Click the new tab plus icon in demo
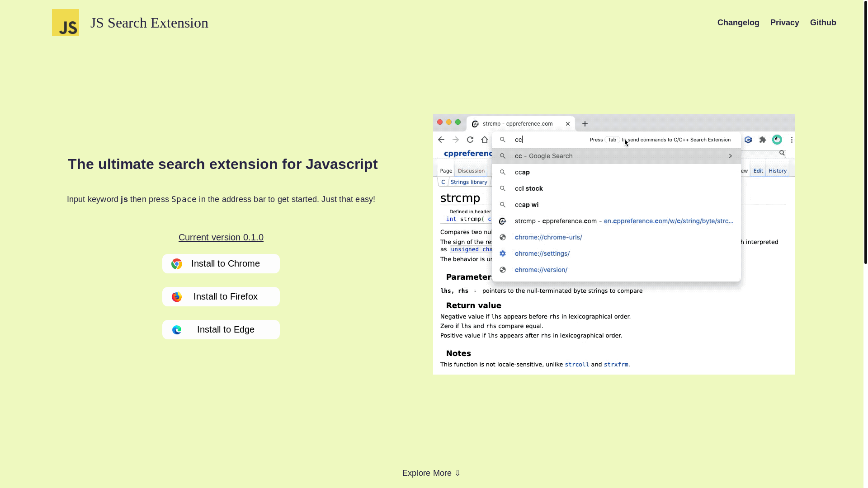The height and width of the screenshot is (488, 868). 585,124
